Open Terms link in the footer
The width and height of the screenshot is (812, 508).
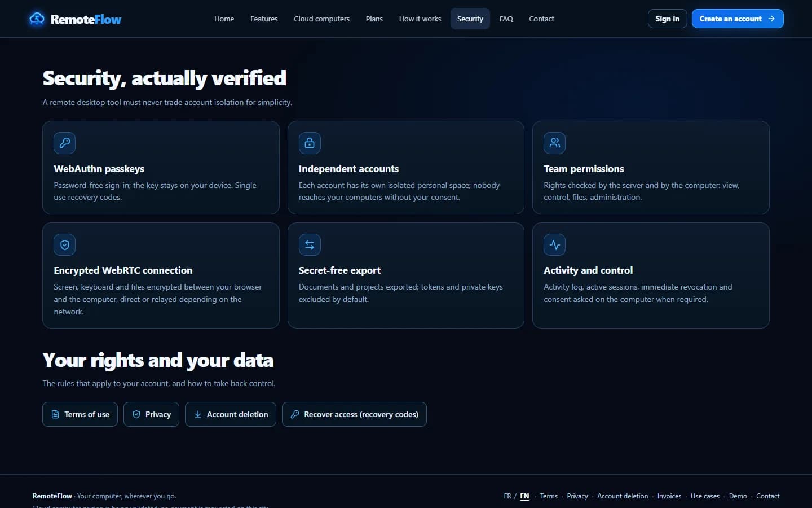point(549,496)
